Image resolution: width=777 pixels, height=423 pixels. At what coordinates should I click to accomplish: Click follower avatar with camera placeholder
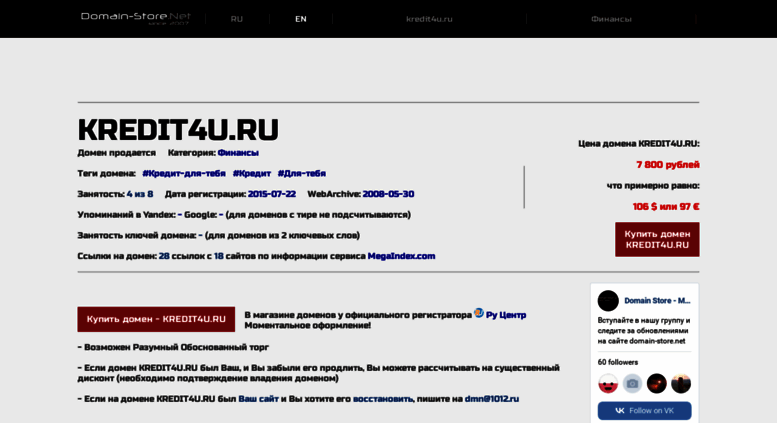coord(632,383)
